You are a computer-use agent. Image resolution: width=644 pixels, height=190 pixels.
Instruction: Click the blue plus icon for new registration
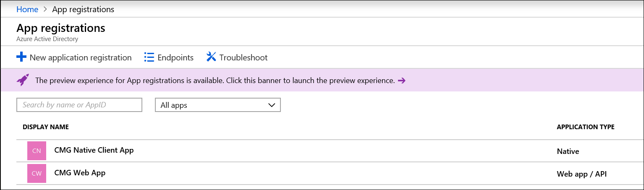click(21, 57)
